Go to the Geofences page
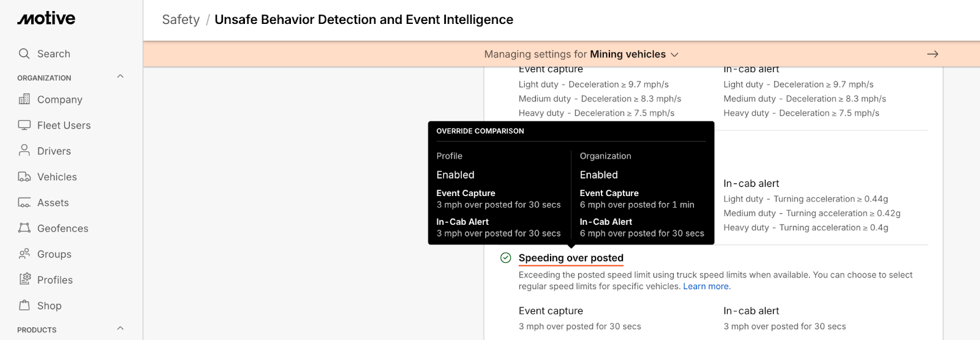This screenshot has height=340, width=980. pyautogui.click(x=62, y=229)
